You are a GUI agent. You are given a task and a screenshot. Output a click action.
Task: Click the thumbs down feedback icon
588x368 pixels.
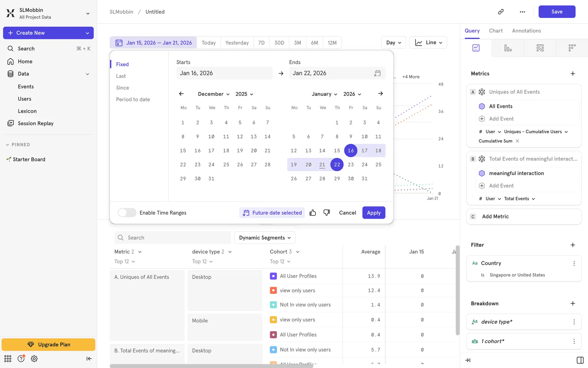pyautogui.click(x=326, y=213)
